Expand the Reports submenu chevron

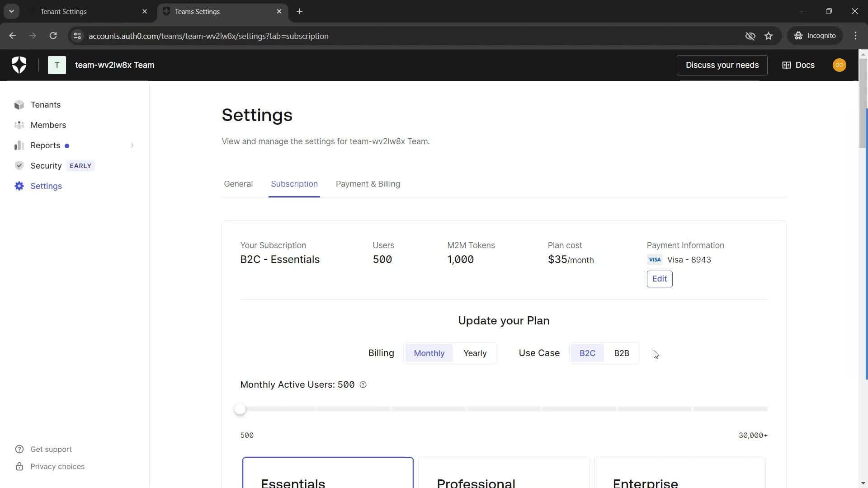click(132, 145)
